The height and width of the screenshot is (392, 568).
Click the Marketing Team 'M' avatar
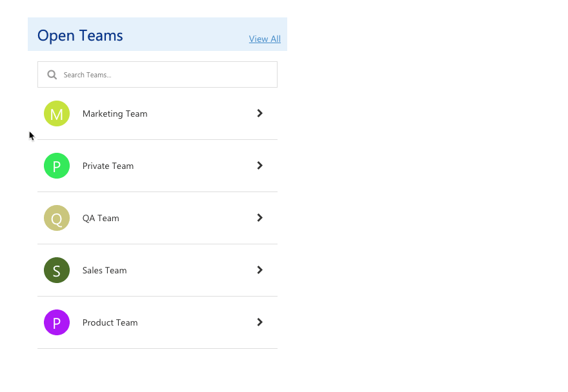point(57,113)
